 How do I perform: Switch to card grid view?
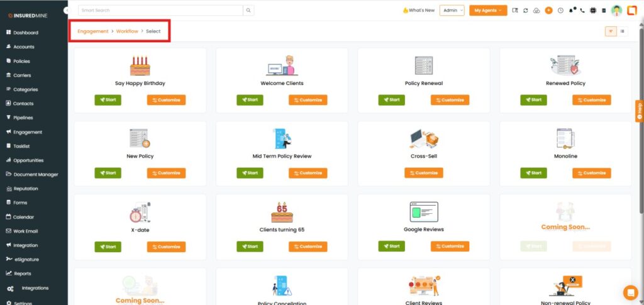pyautogui.click(x=611, y=31)
